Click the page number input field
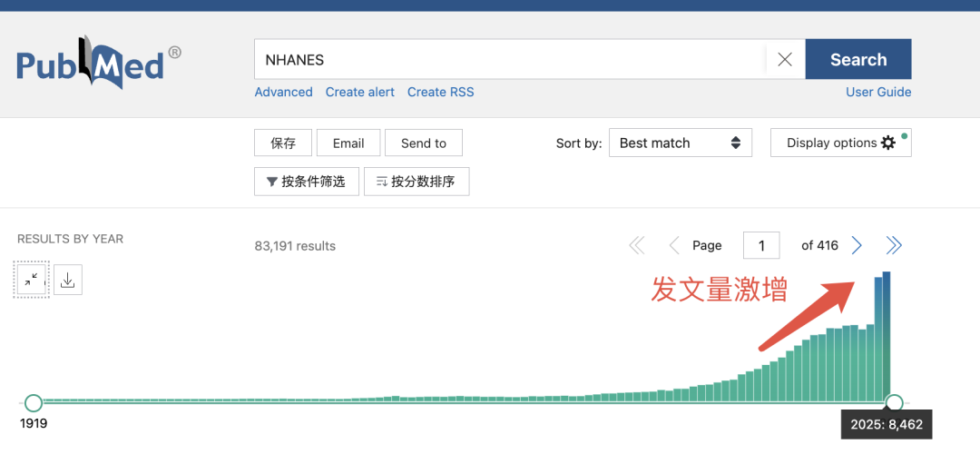Viewport: 980px width, 454px height. click(x=761, y=245)
